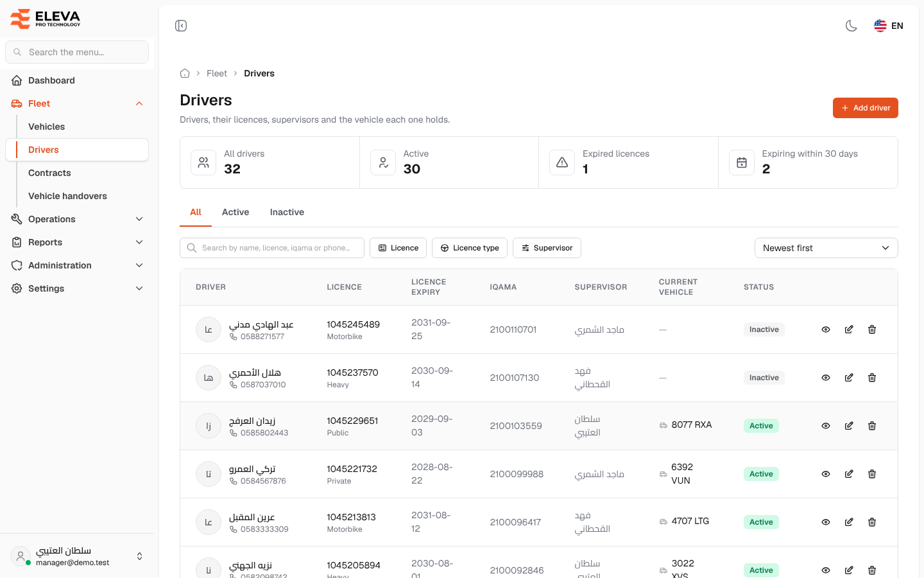This screenshot has width=924, height=578.
Task: View driver with licence 1045237570
Action: (x=826, y=378)
